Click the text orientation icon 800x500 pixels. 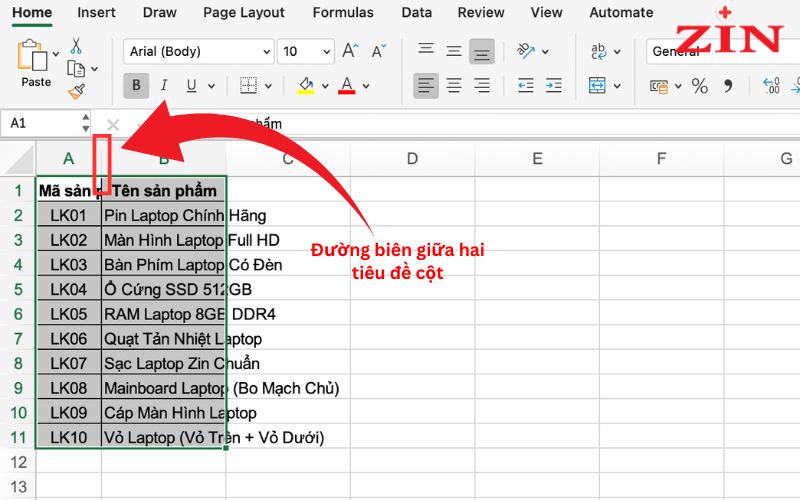pos(526,51)
